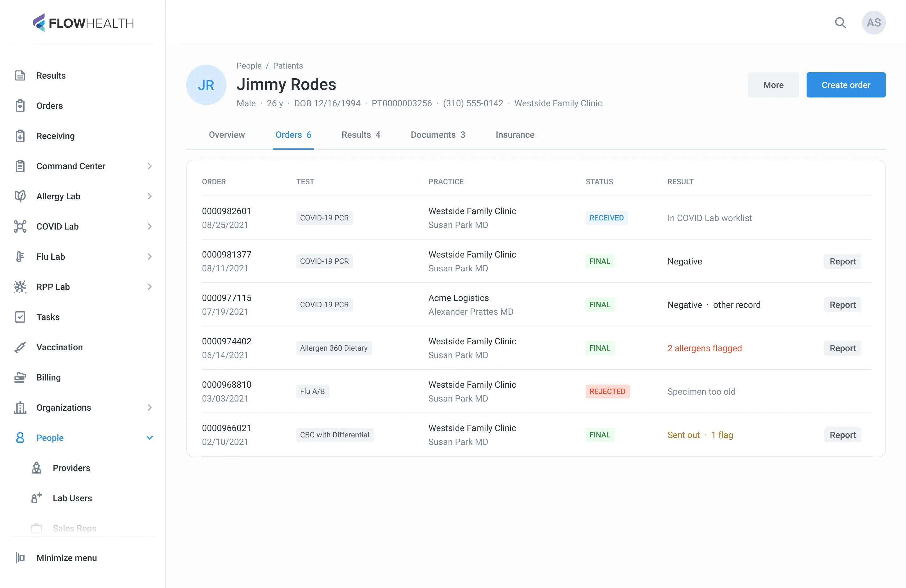Viewport: 906px width, 588px height.
Task: Open Report for order 0000977115
Action: pyautogui.click(x=842, y=305)
